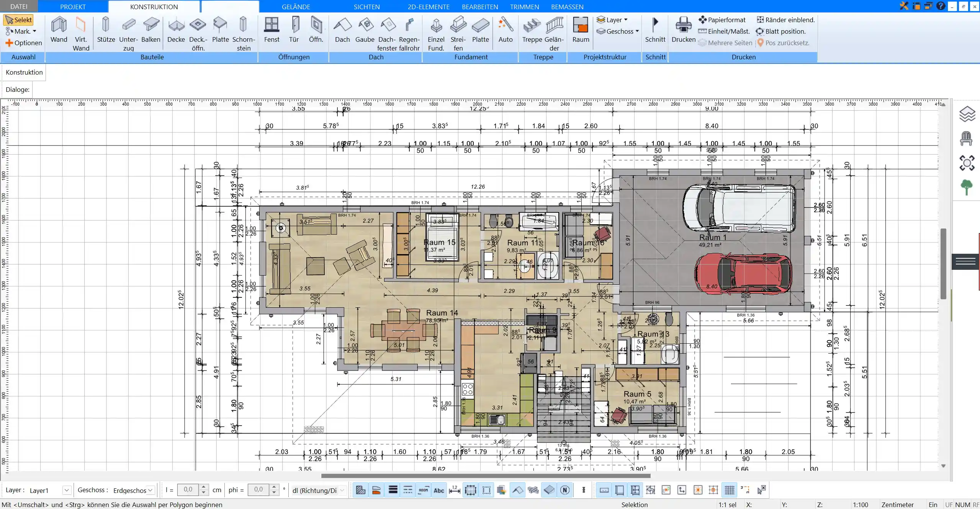Screen dimensions: 980x509
Task: Toggle the roof visibility button in bottom toolbar
Action: coord(518,490)
